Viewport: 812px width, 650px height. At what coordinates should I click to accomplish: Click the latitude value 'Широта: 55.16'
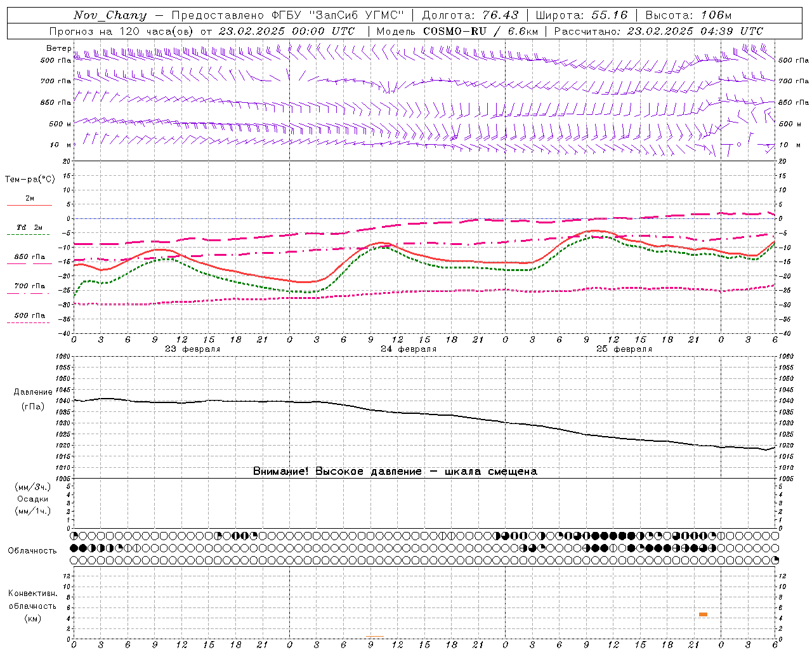[582, 15]
